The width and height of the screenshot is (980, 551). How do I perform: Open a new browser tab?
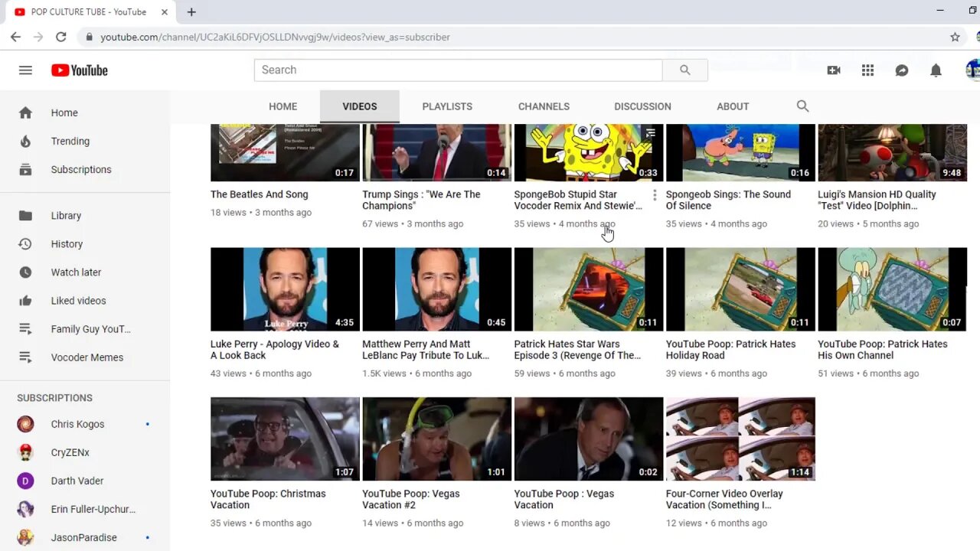click(x=191, y=11)
